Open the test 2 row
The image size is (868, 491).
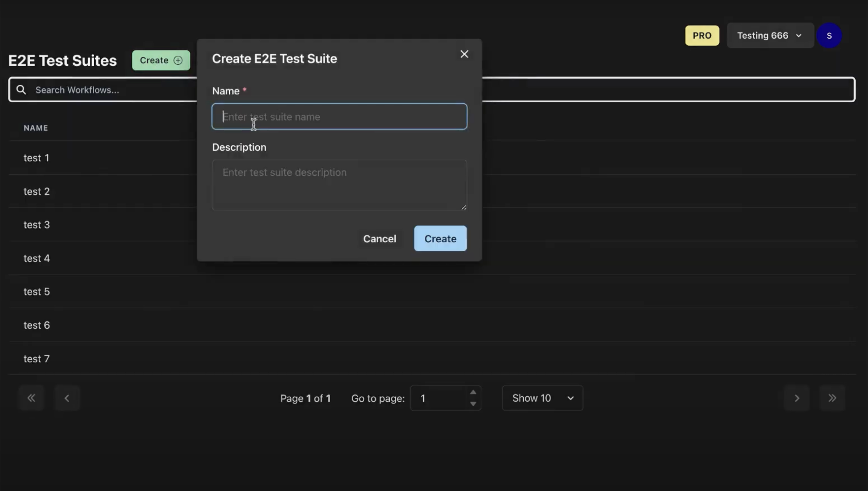[x=432, y=191]
